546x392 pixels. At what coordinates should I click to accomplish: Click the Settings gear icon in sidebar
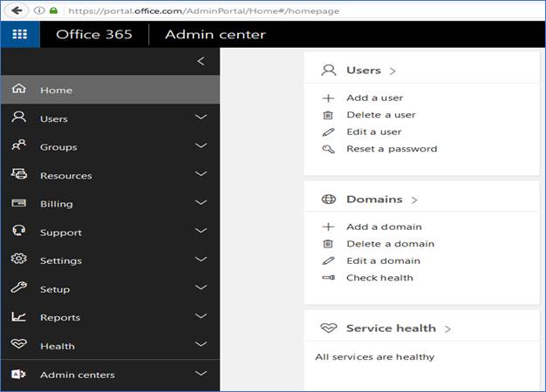coord(19,259)
